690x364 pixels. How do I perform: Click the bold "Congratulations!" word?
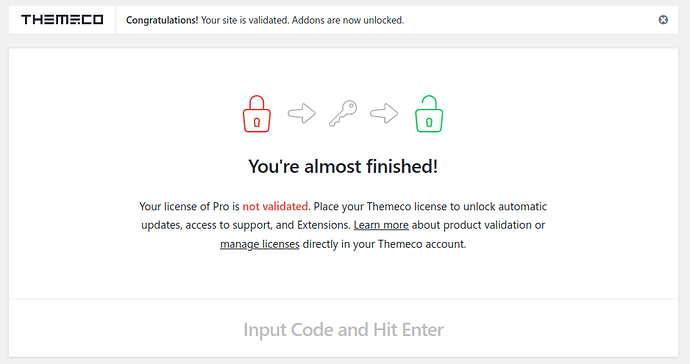coord(162,20)
